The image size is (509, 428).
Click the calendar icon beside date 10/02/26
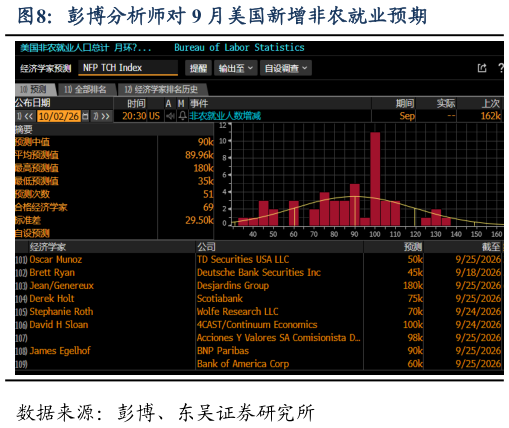click(x=85, y=116)
